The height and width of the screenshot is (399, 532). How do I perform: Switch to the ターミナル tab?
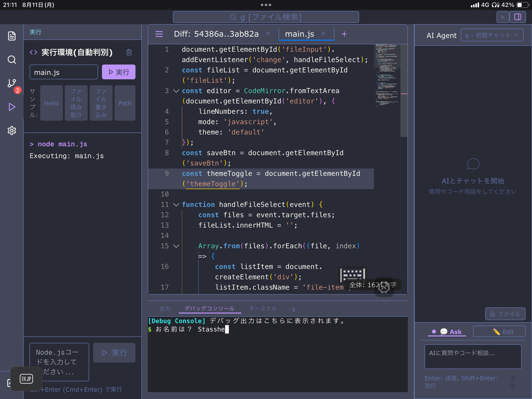click(263, 308)
